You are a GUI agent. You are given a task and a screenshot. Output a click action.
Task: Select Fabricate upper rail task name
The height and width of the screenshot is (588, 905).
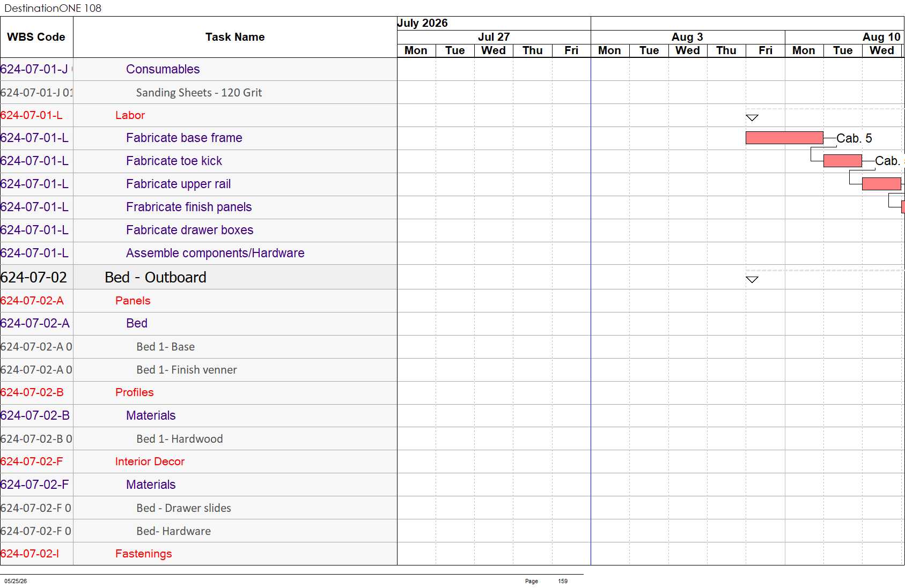(x=178, y=184)
